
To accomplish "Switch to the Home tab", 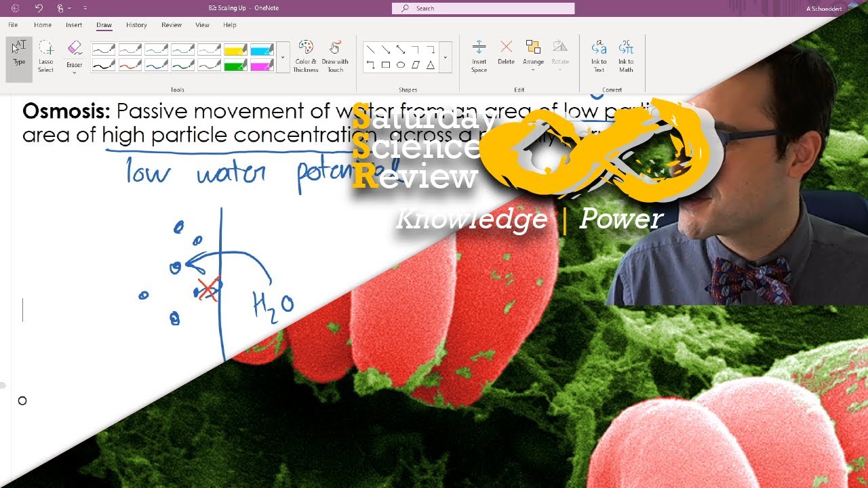I will coord(43,25).
